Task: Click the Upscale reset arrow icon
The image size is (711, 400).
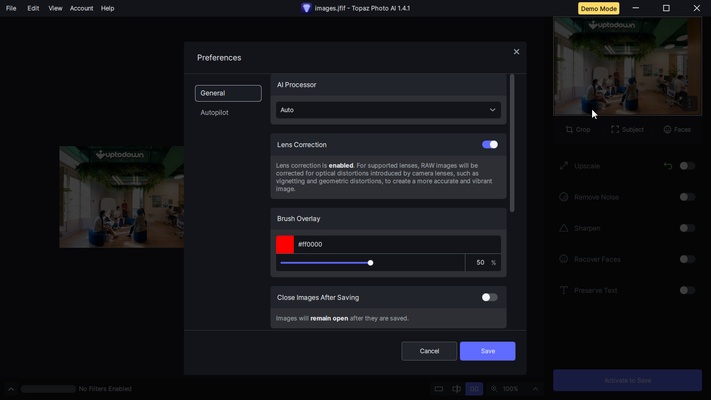Action: point(668,166)
